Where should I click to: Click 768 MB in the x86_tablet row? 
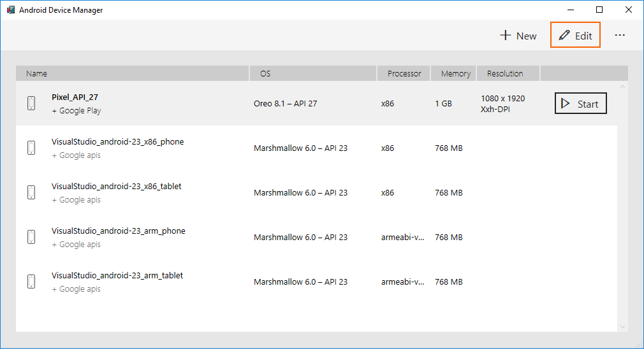448,193
